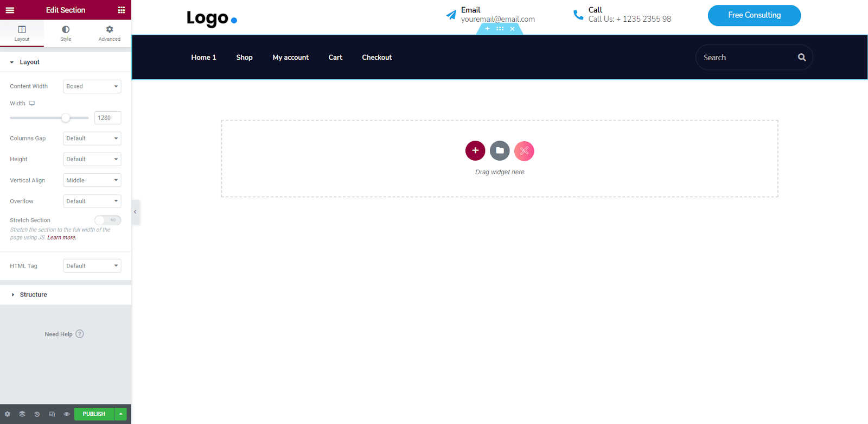Open the HTML Tag dropdown
The width and height of the screenshot is (868, 424).
click(92, 266)
